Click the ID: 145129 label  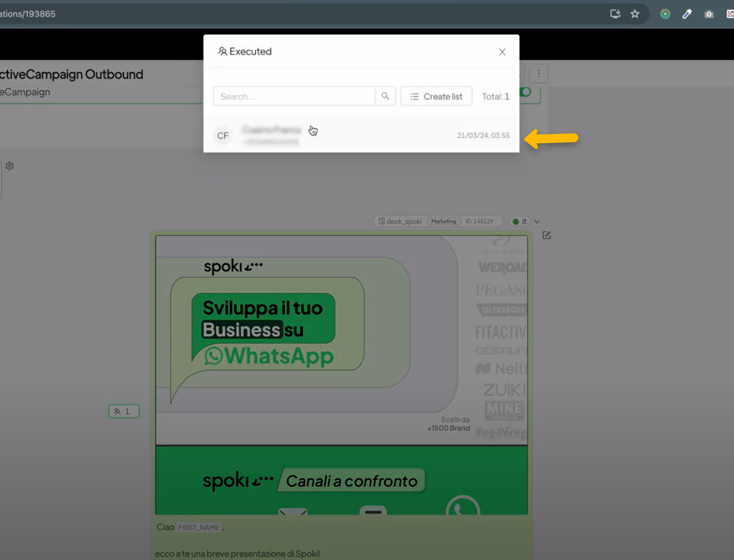[479, 221]
